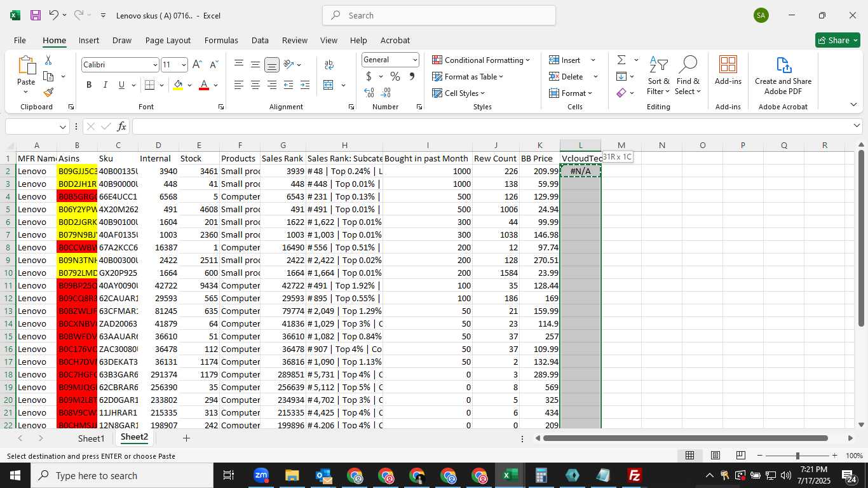Toggle Underline formatting

(x=121, y=85)
